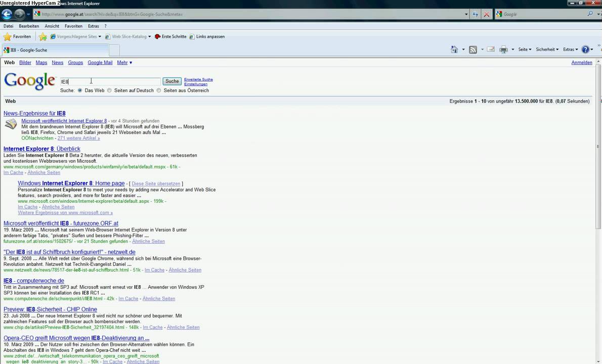Click Diese Seite übersetzen link

(156, 184)
